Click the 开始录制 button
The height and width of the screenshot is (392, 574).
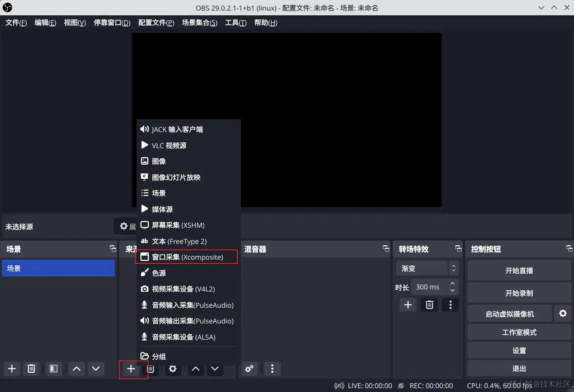519,293
